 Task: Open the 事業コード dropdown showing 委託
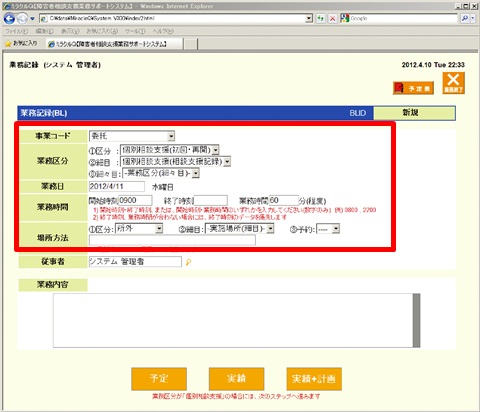click(x=132, y=136)
